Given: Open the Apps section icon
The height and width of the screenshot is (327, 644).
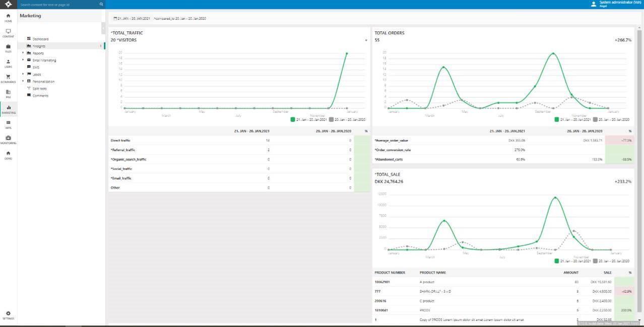Looking at the screenshot, I should tap(8, 124).
